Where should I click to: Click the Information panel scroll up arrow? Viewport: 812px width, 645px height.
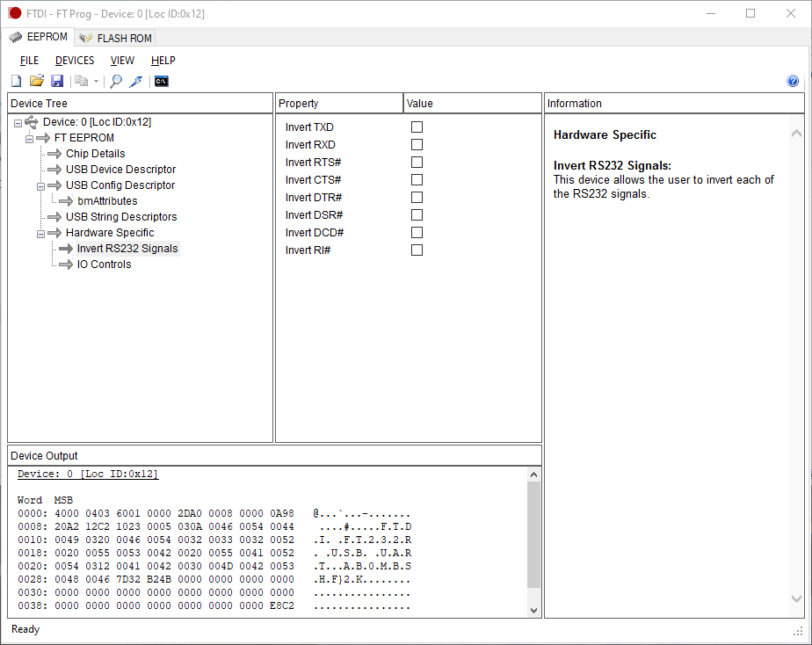[x=796, y=134]
